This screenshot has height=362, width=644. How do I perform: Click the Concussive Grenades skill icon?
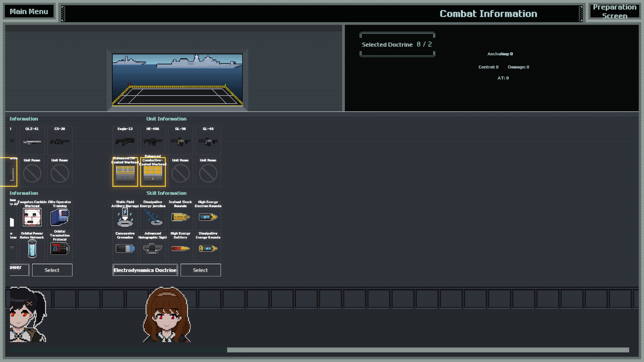125,248
